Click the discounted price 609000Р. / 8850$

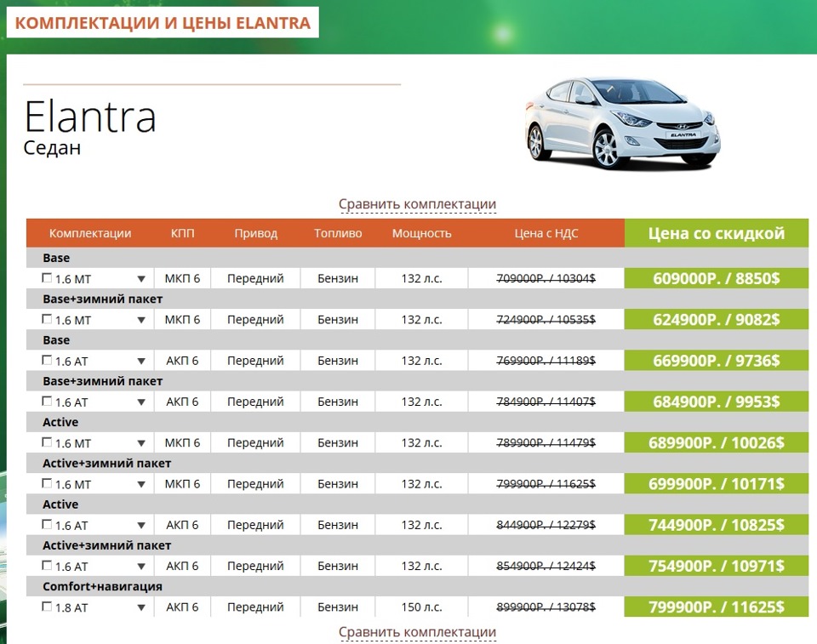[x=717, y=278]
